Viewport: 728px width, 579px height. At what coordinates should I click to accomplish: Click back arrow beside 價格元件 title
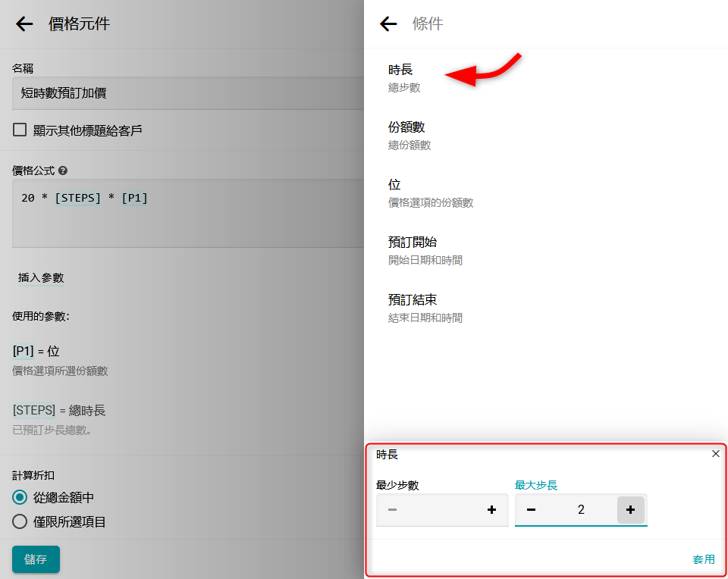pyautogui.click(x=24, y=24)
